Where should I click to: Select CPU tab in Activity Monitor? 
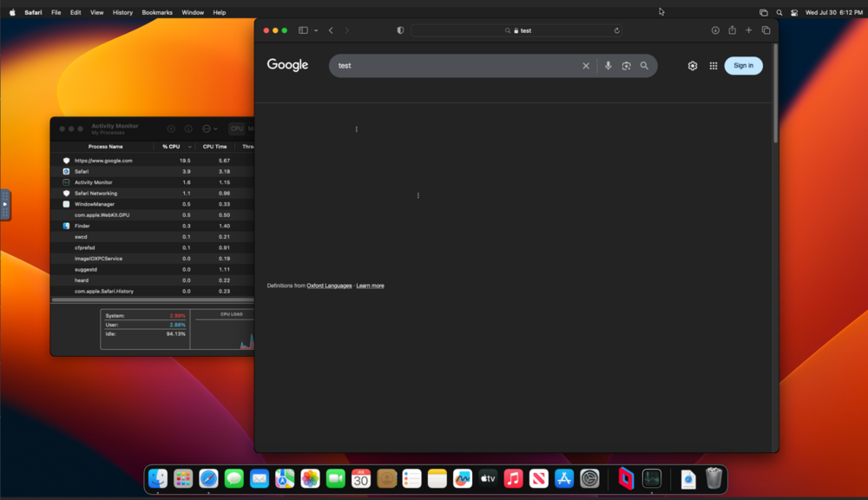point(237,128)
